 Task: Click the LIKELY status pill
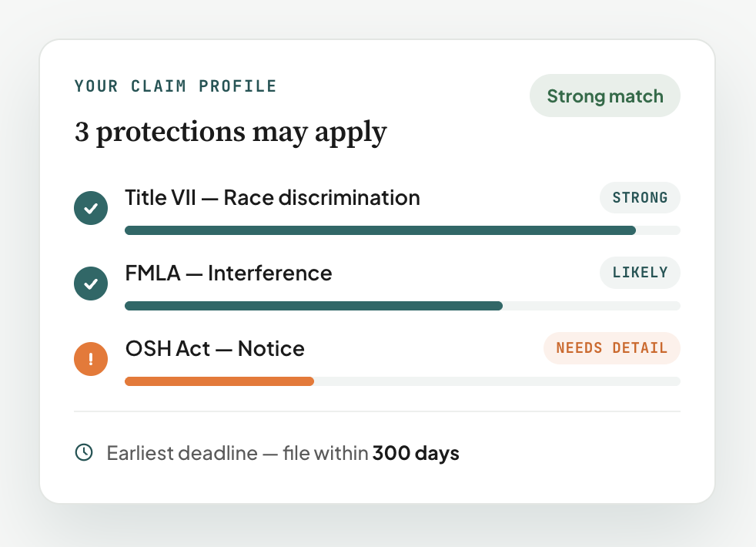point(640,273)
